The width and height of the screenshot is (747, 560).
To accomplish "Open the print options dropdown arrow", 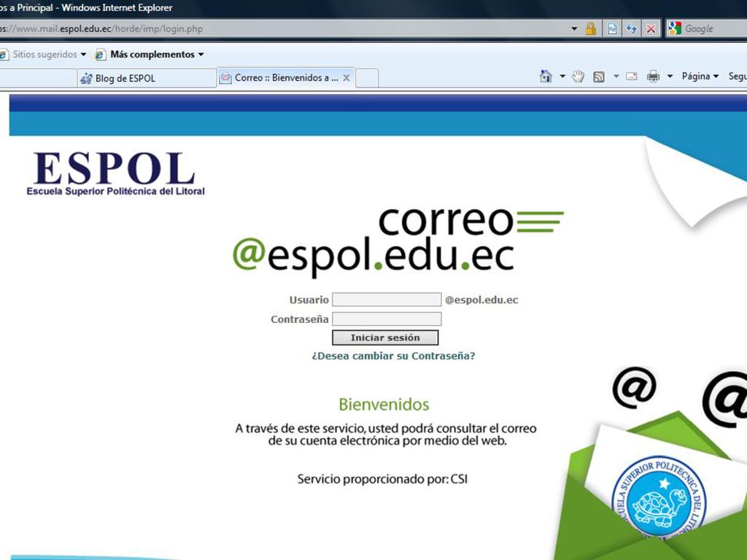I will click(x=670, y=76).
